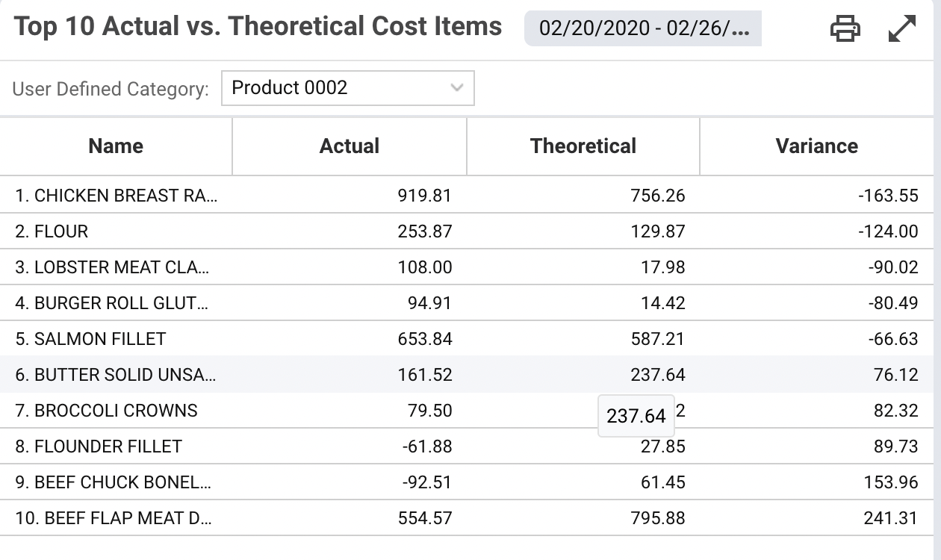Viewport: 941px width, 560px height.
Task: Open the date range picker 02/20/2020 - 02/26
Action: (x=644, y=28)
